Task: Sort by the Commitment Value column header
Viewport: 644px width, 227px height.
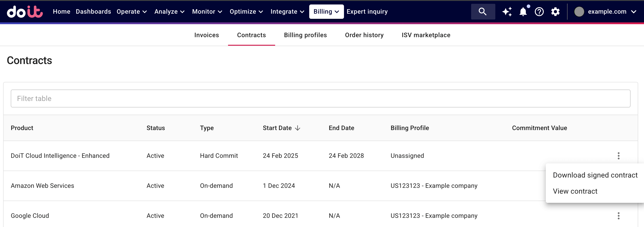Action: coord(540,128)
